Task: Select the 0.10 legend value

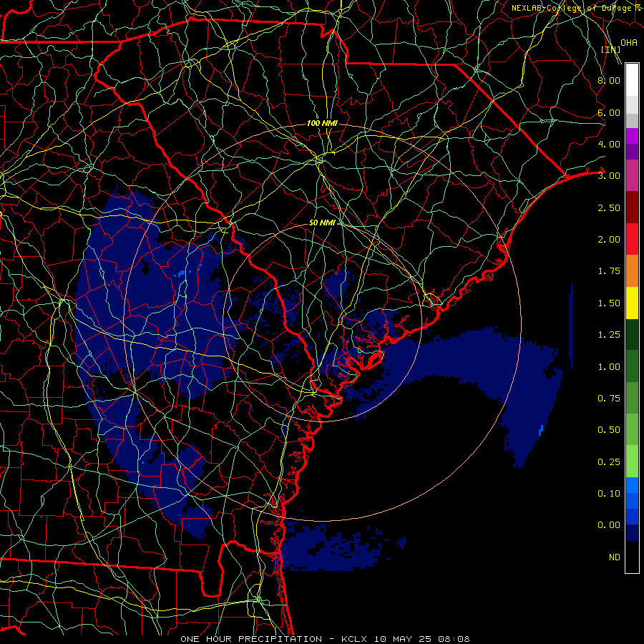Action: (609, 494)
